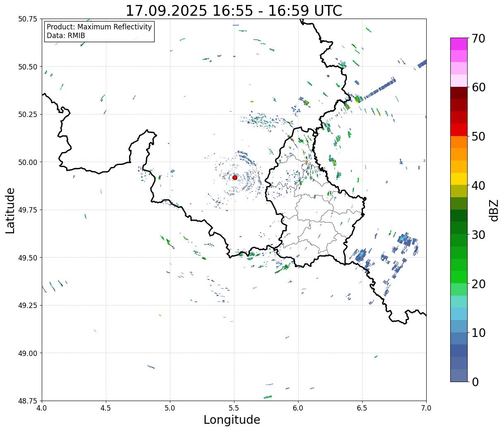Image resolution: width=504 pixels, height=430 pixels.
Task: Click the colorbar tick label 40
Action: [478, 186]
